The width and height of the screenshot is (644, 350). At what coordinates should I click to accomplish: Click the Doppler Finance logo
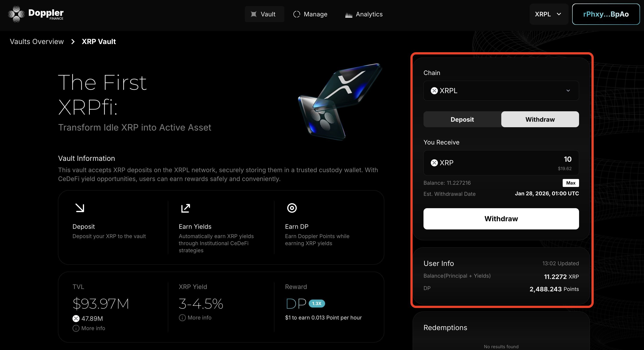point(35,14)
